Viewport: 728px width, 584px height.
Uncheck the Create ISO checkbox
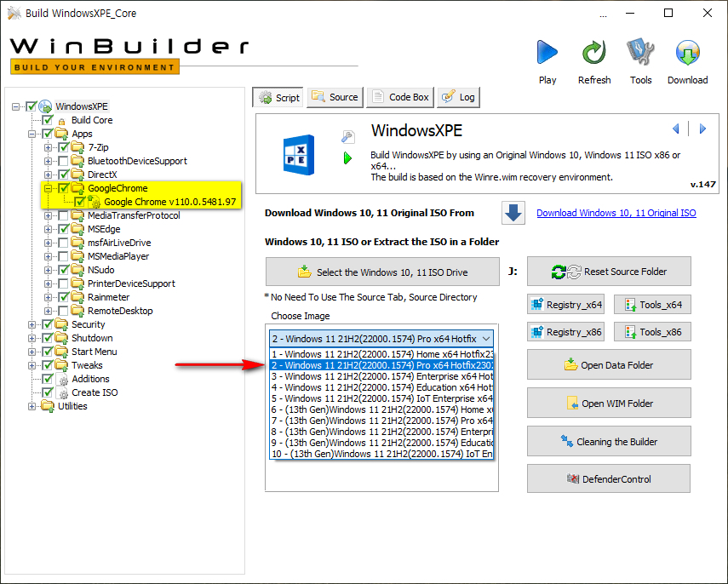[47, 392]
